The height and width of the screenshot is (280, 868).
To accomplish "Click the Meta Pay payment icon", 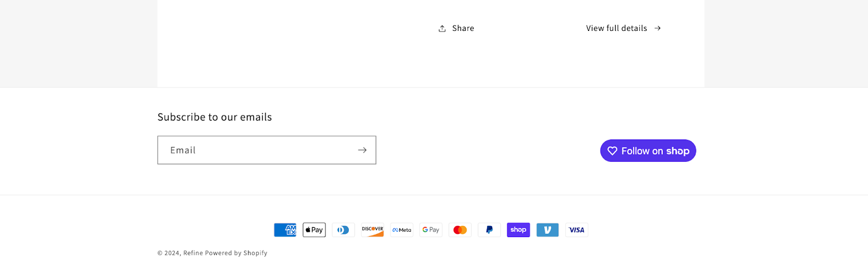I will click(x=402, y=230).
